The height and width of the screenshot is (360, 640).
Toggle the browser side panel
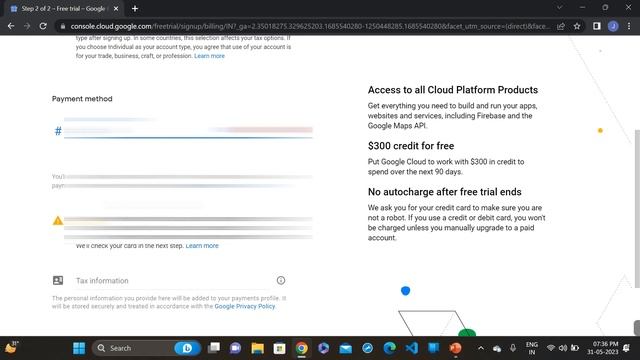[x=597, y=26]
